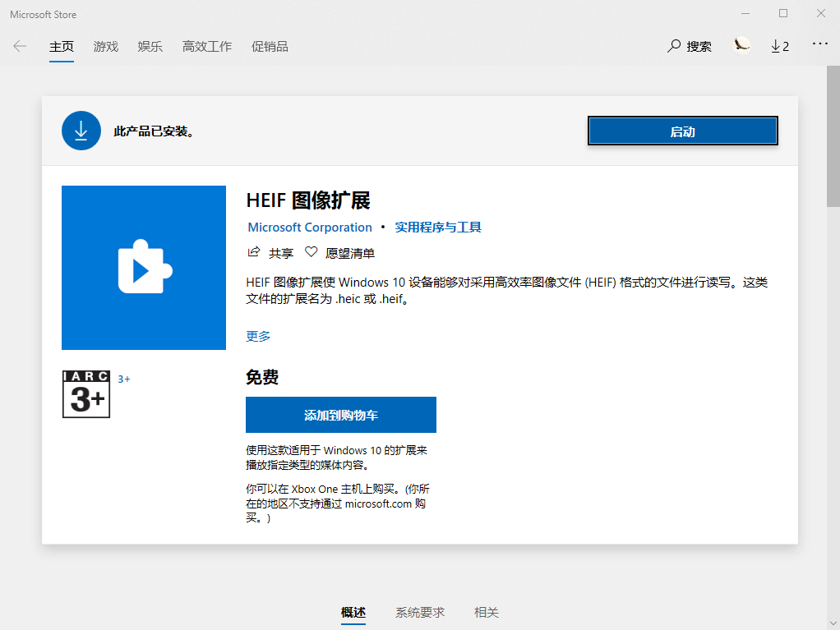Click the HEIF app logo thumbnail
Image resolution: width=840 pixels, height=630 pixels.
pos(144,268)
